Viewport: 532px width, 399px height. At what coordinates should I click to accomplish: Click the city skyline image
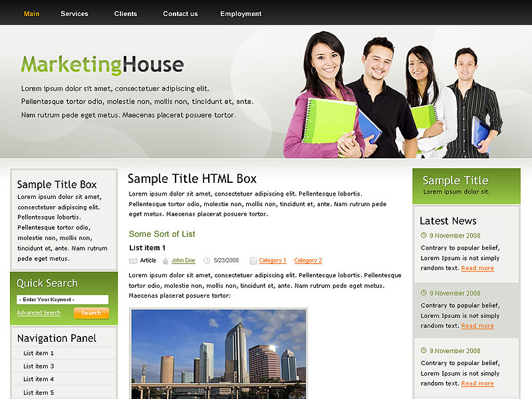219,354
